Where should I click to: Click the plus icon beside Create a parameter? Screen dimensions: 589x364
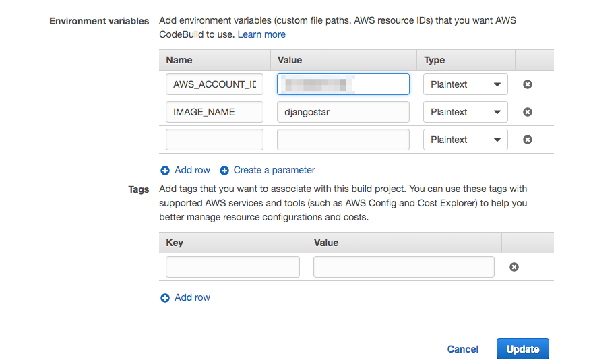pos(224,171)
